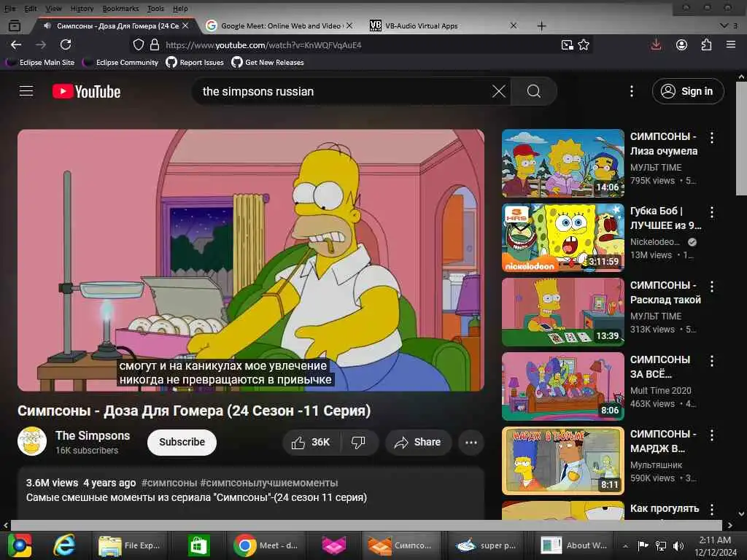Open the Edit menu
Screen dimensions: 747x560
(x=31, y=9)
